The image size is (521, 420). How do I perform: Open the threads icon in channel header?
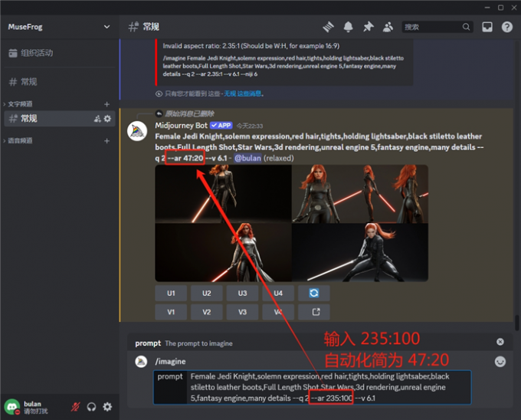tap(328, 27)
